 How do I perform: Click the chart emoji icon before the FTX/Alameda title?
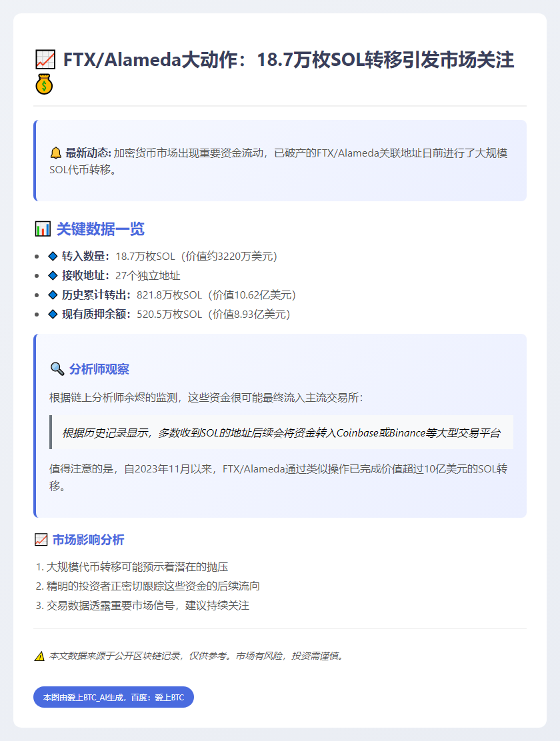pyautogui.click(x=45, y=60)
